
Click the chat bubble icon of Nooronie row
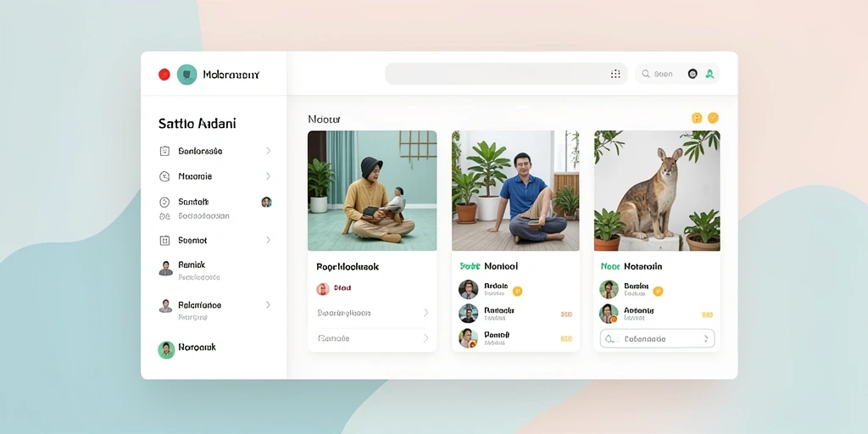(164, 176)
